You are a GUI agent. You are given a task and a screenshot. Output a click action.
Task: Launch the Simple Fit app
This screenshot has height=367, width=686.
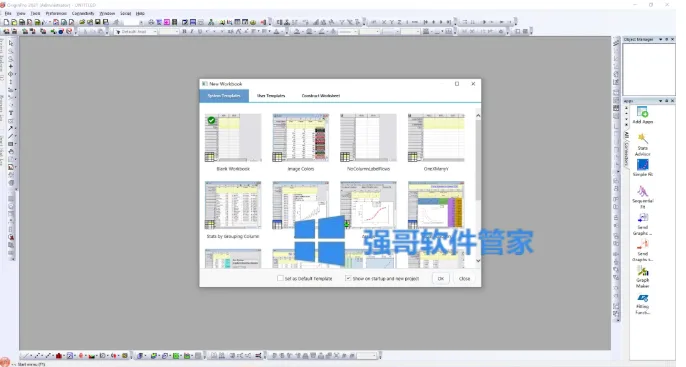(642, 168)
